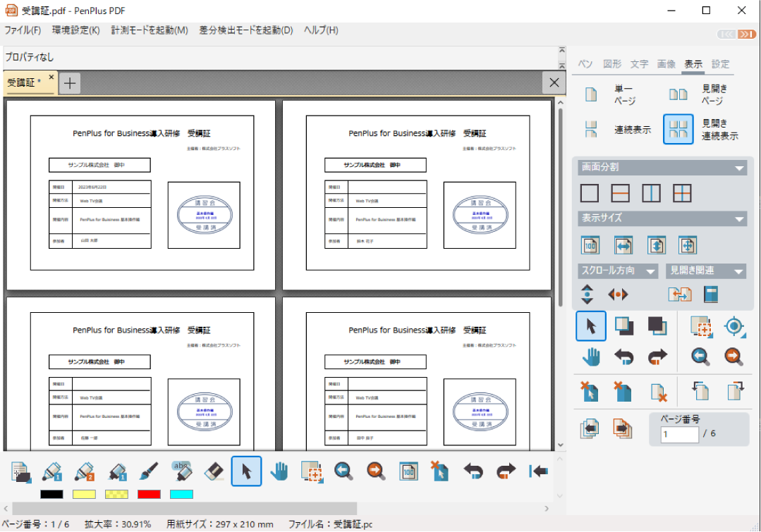Image resolution: width=761 pixels, height=532 pixels.
Task: Click the target focus icon
Action: click(733, 327)
